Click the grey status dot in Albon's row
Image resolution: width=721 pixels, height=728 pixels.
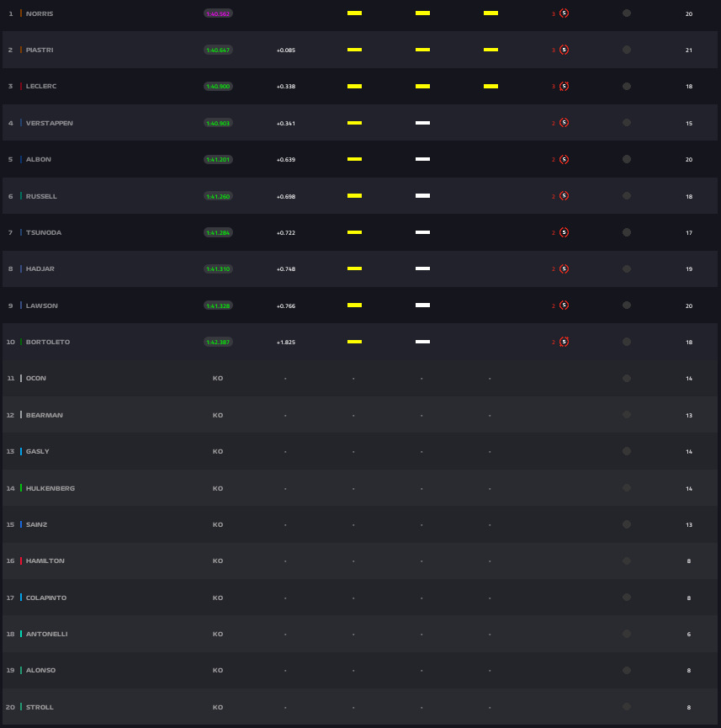click(627, 159)
